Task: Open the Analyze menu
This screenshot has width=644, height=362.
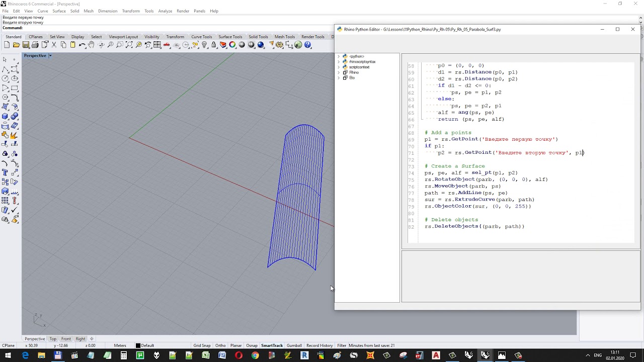Action: [165, 11]
